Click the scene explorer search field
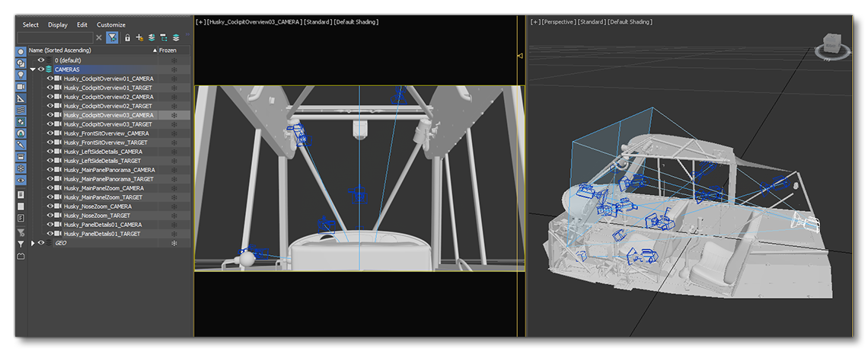Viewport: 868px width, 352px height. [55, 37]
